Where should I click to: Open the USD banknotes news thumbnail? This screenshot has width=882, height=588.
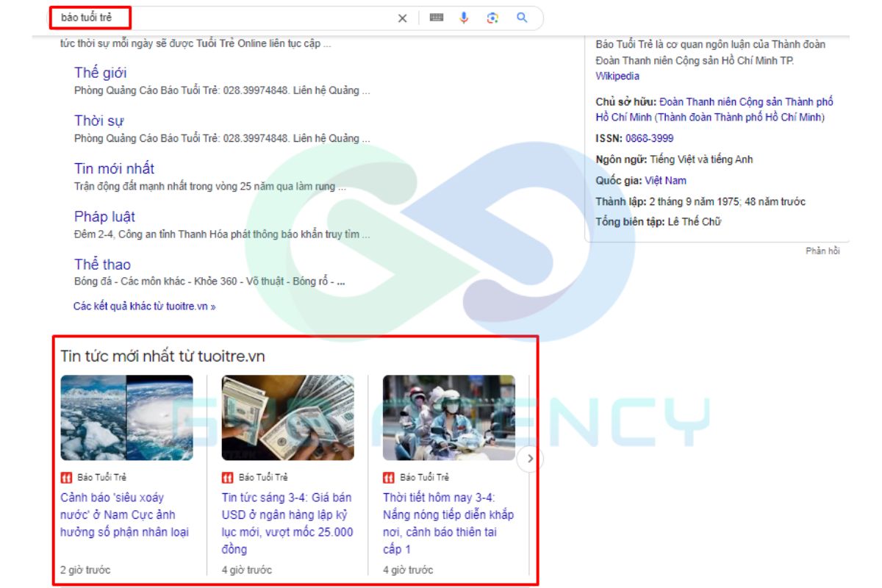coord(288,417)
